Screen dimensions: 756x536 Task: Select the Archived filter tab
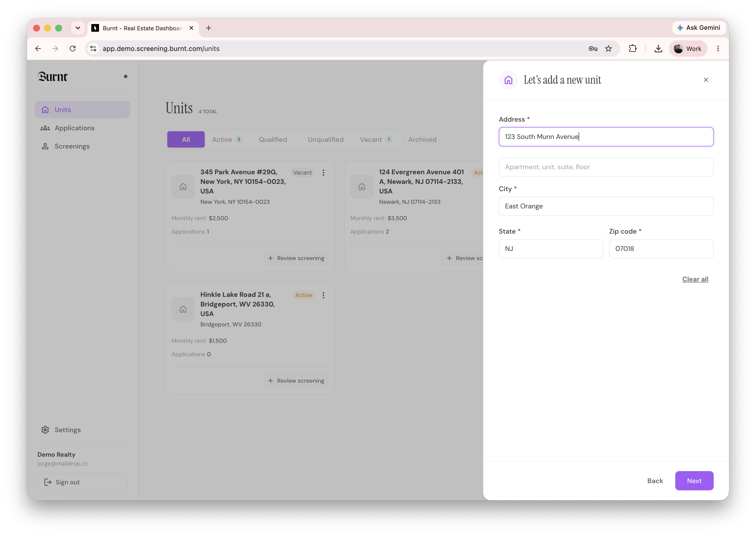[x=422, y=139]
